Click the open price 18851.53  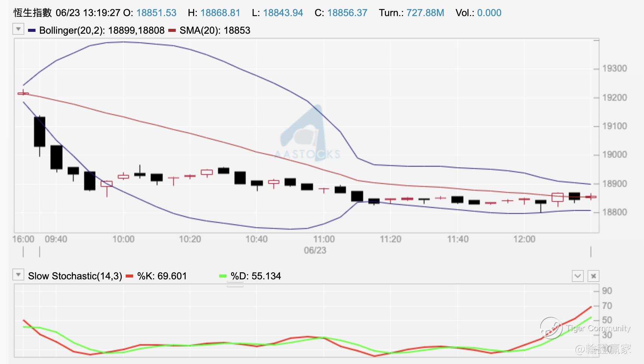pyautogui.click(x=156, y=13)
